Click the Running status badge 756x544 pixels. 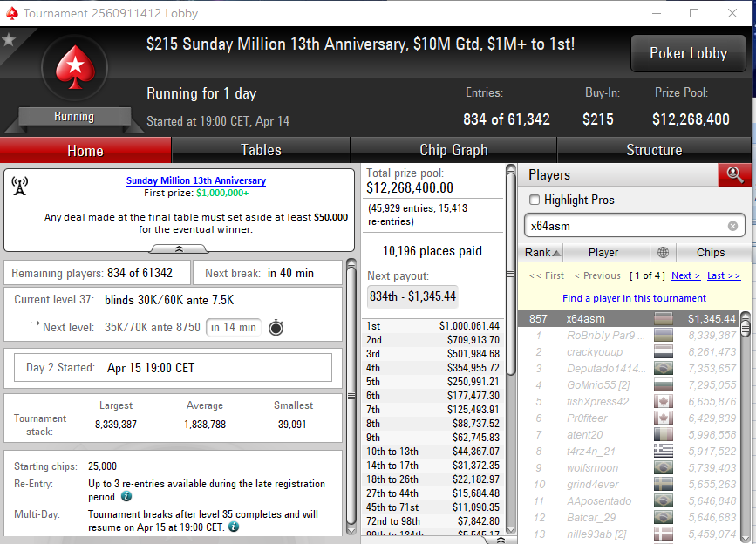(x=74, y=117)
